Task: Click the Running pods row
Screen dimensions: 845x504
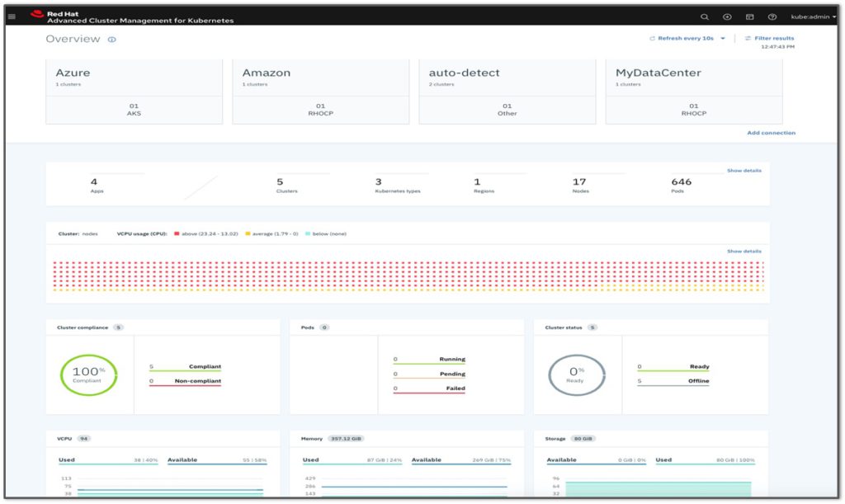Action: coord(429,360)
